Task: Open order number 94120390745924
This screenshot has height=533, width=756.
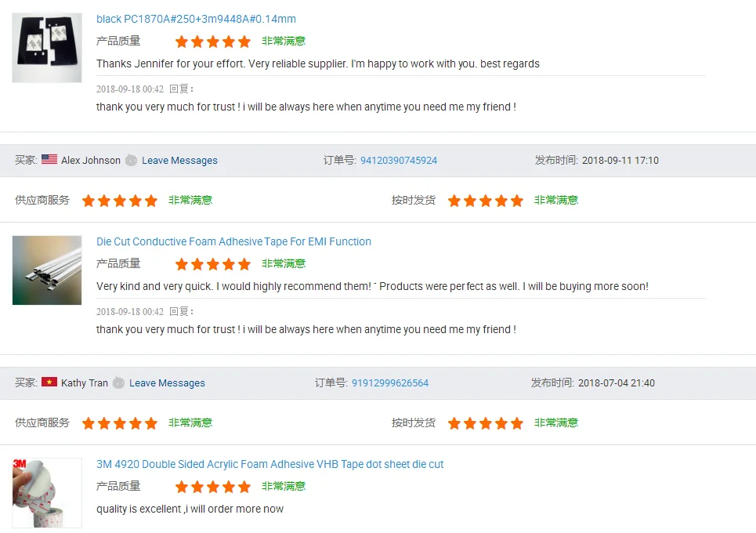Action: click(x=399, y=160)
